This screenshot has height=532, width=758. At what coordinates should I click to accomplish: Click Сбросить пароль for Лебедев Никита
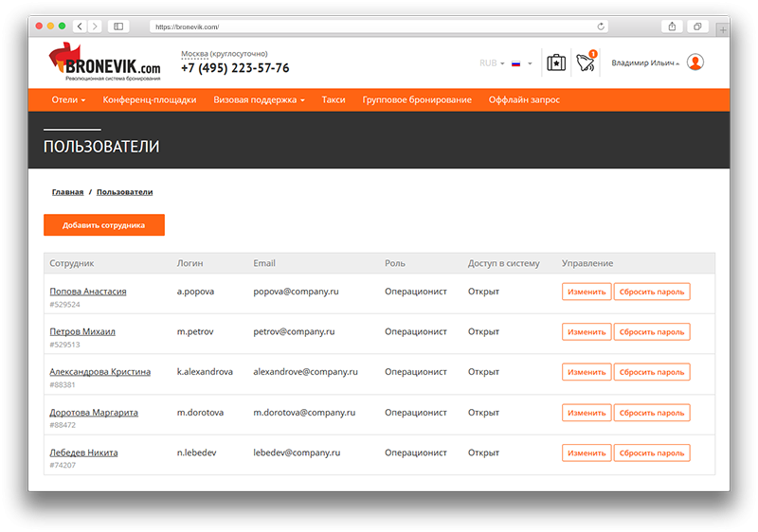coord(652,452)
